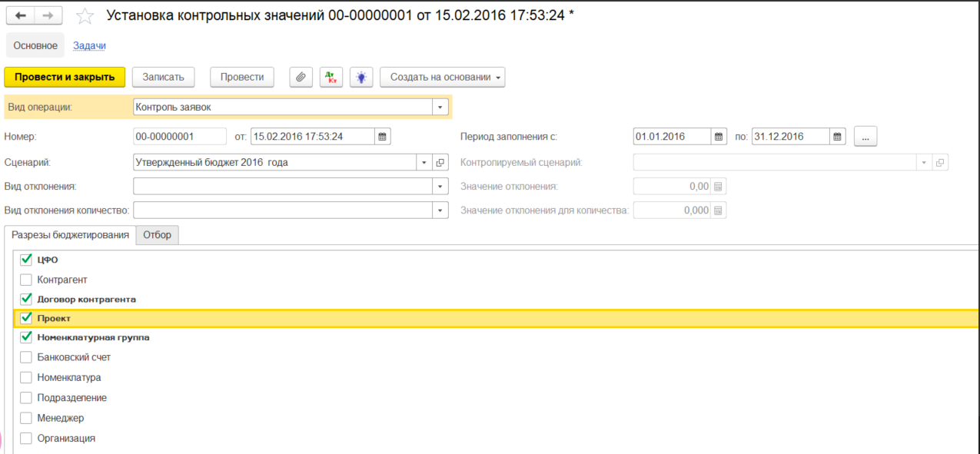This screenshot has height=454, width=980.
Task: Expand the 'Вид операции' dropdown
Action: (x=439, y=107)
